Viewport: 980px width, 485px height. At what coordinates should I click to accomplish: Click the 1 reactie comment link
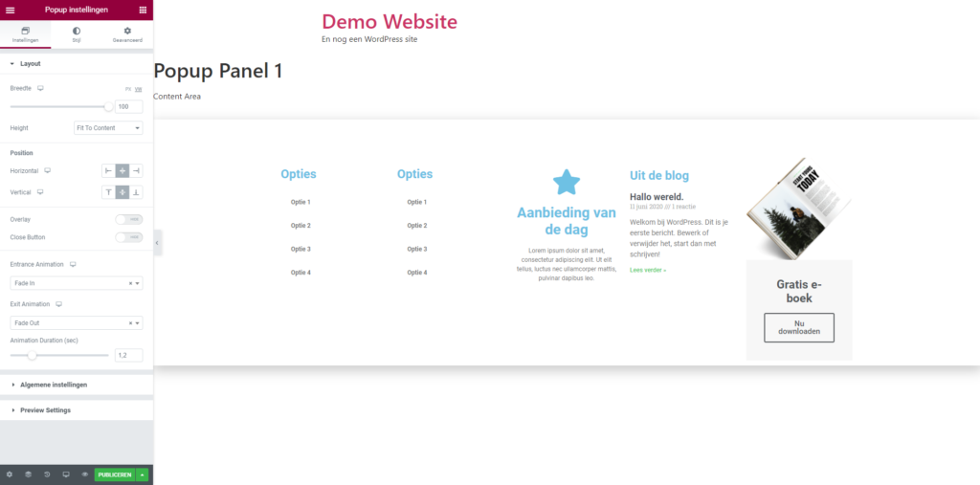[x=682, y=207]
